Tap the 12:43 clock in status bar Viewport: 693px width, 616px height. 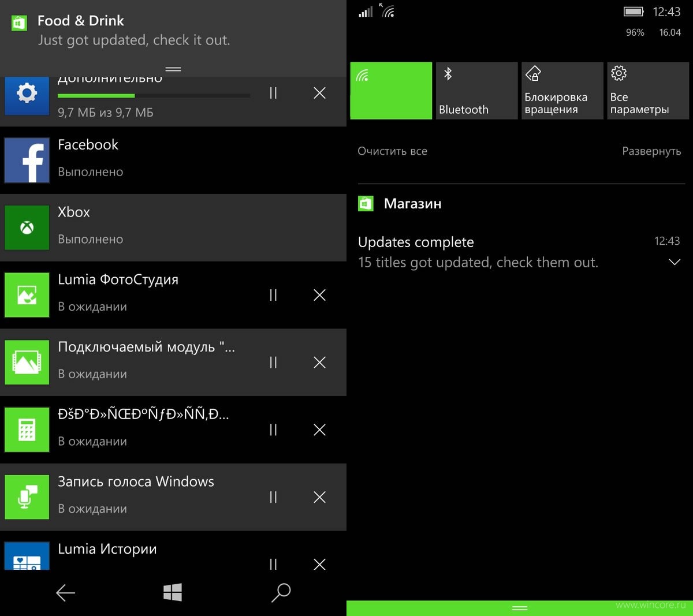pyautogui.click(x=667, y=12)
